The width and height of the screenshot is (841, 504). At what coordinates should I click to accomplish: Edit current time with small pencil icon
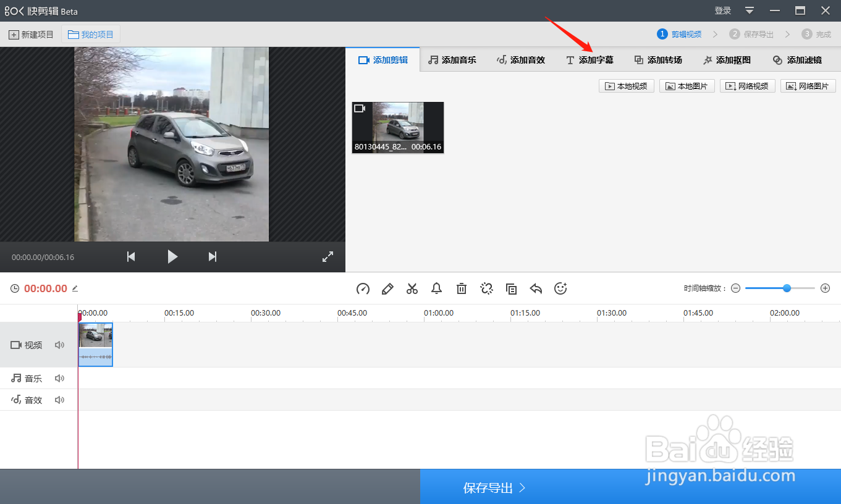click(x=75, y=288)
